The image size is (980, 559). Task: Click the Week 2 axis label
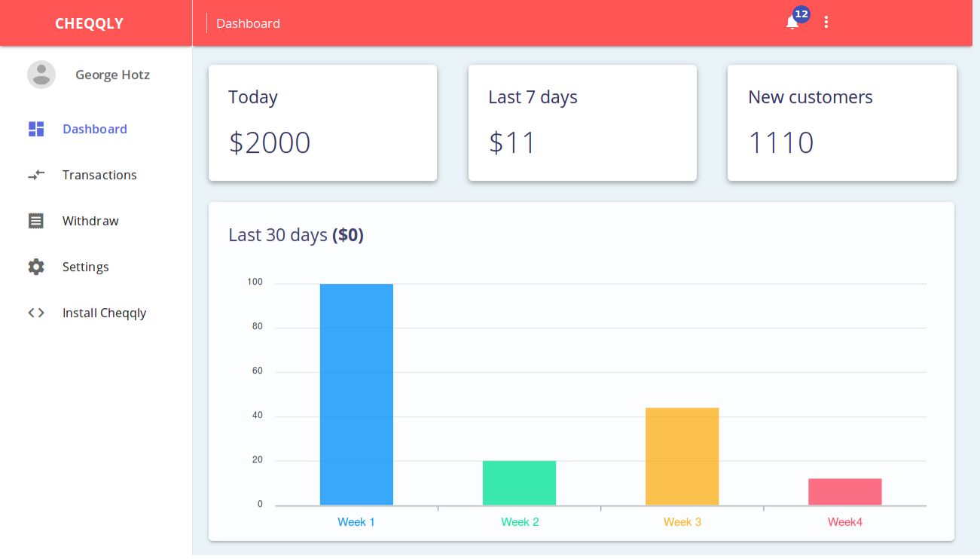pos(520,522)
